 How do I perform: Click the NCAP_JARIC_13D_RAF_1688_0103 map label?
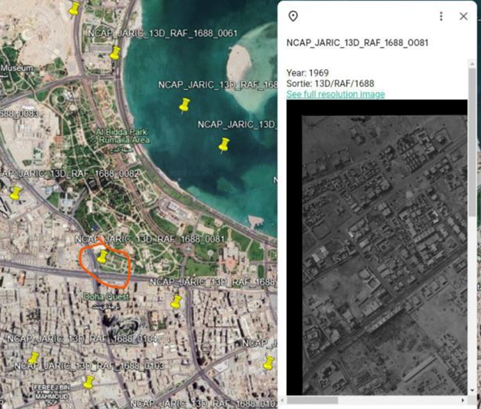click(89, 366)
